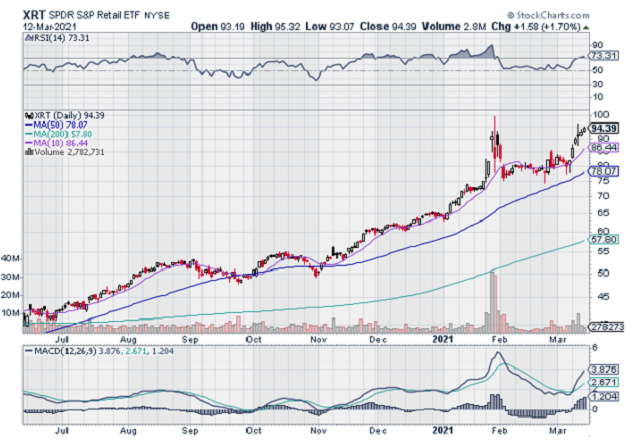Click the 2021 label under the price panel
630x442 pixels.
pyautogui.click(x=442, y=340)
